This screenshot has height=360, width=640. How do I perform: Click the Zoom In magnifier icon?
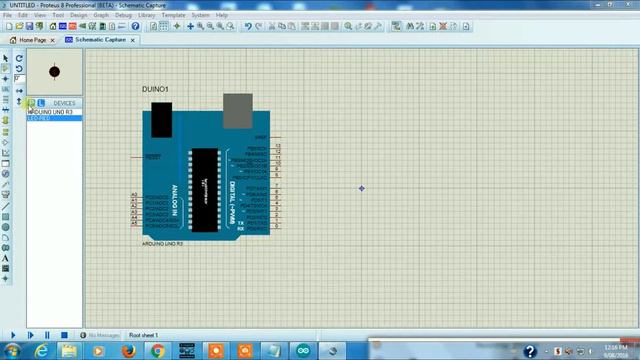[x=200, y=27]
